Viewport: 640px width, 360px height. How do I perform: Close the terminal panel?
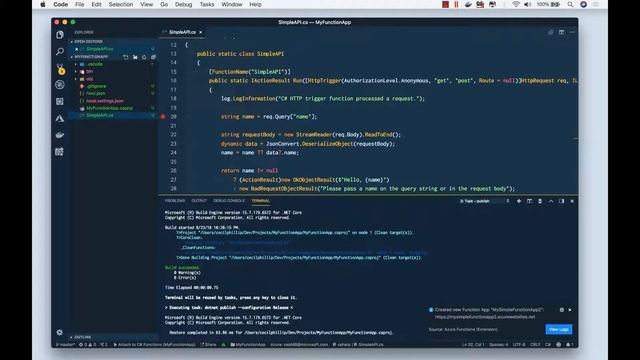572,201
